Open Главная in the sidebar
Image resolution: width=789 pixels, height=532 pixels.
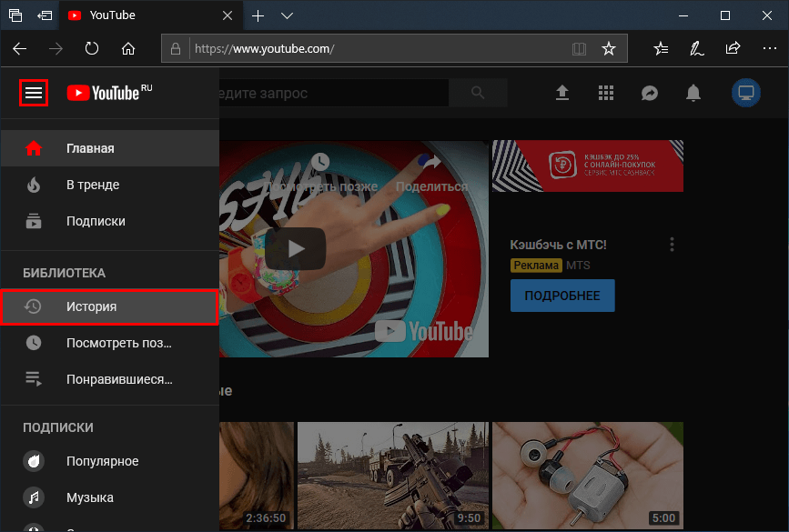coord(110,148)
